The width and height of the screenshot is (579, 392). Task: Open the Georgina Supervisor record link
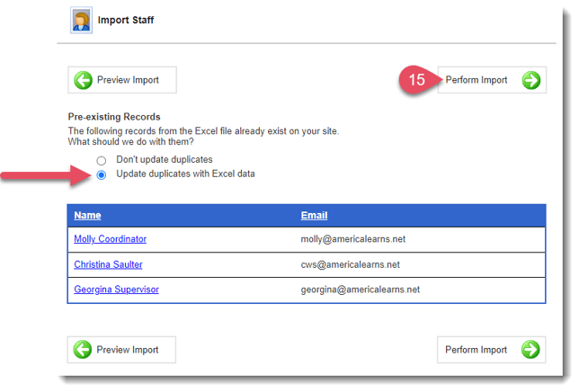coord(116,290)
